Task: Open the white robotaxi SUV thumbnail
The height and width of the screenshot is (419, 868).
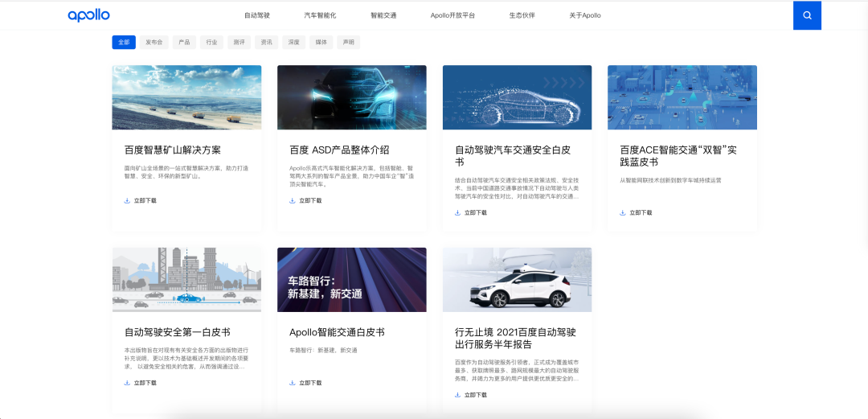Action: (517, 280)
